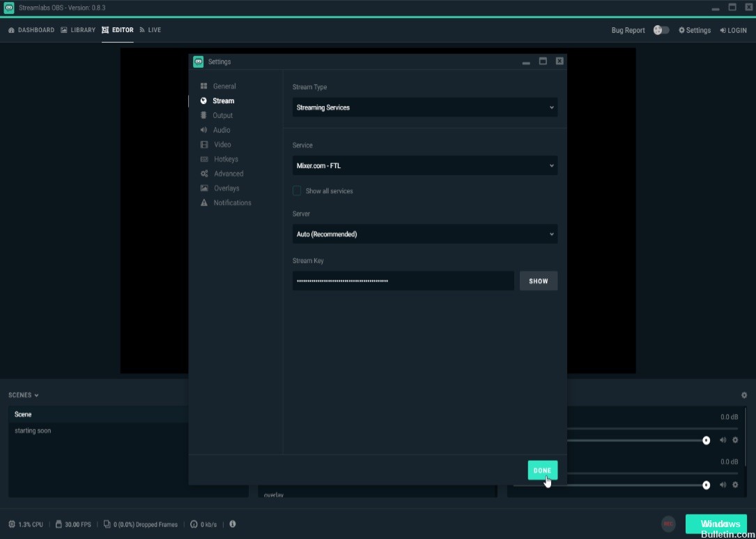Viewport: 756px width, 539px height.
Task: Click into the Stream Key field
Action: click(x=403, y=281)
